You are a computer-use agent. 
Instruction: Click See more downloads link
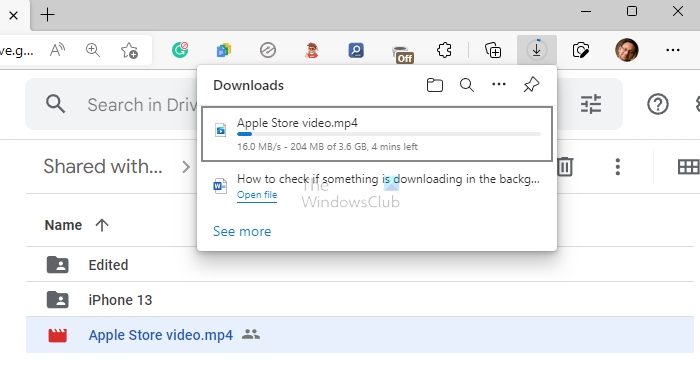pos(242,231)
